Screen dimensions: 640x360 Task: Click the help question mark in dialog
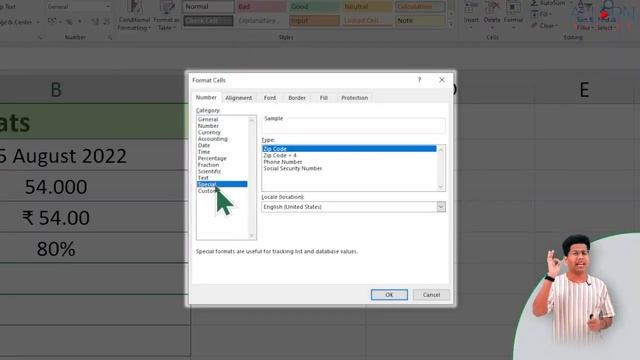click(x=419, y=80)
